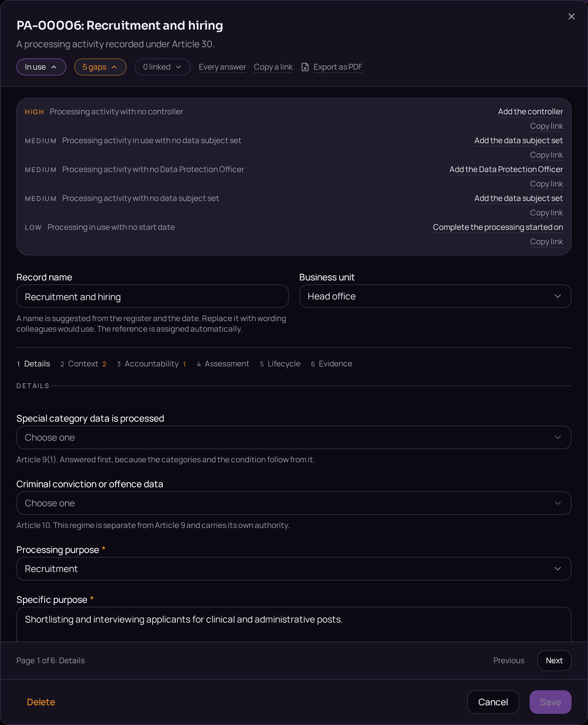The image size is (588, 725).
Task: Collapse the In use status pill
Action: [x=41, y=67]
